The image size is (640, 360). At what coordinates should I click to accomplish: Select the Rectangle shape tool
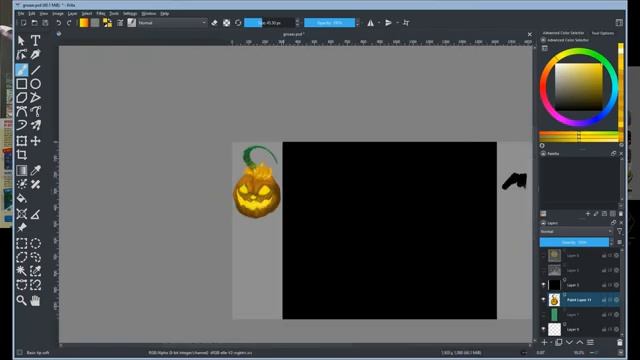pyautogui.click(x=22, y=84)
